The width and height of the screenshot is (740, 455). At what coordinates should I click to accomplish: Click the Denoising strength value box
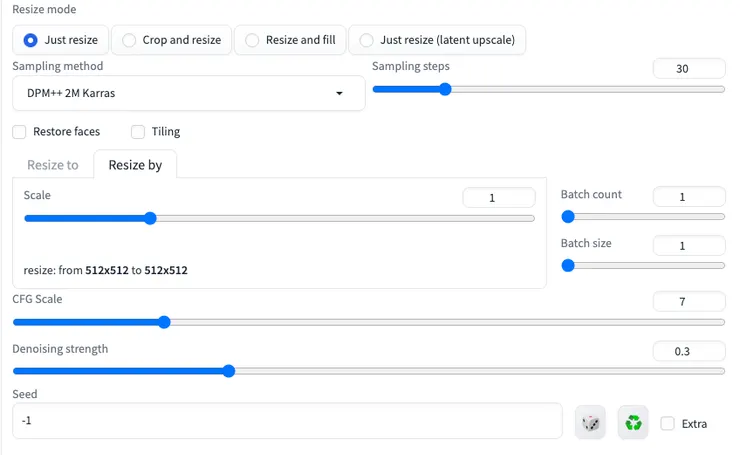(688, 351)
